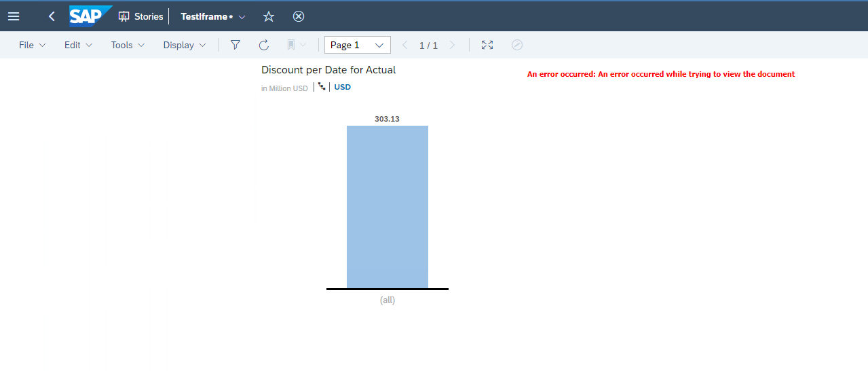Open the Edit menu
The height and width of the screenshot is (371, 868).
(78, 45)
